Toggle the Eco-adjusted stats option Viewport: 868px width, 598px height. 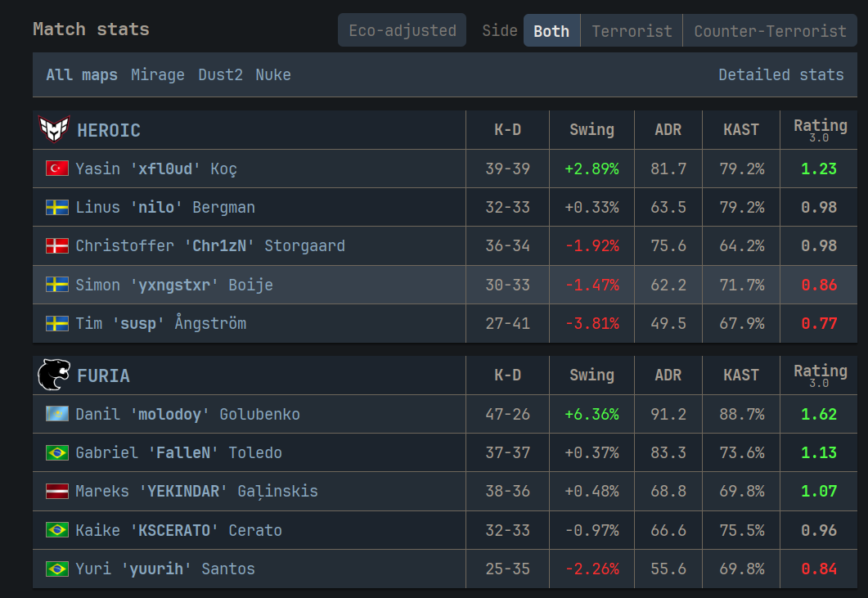coord(403,31)
